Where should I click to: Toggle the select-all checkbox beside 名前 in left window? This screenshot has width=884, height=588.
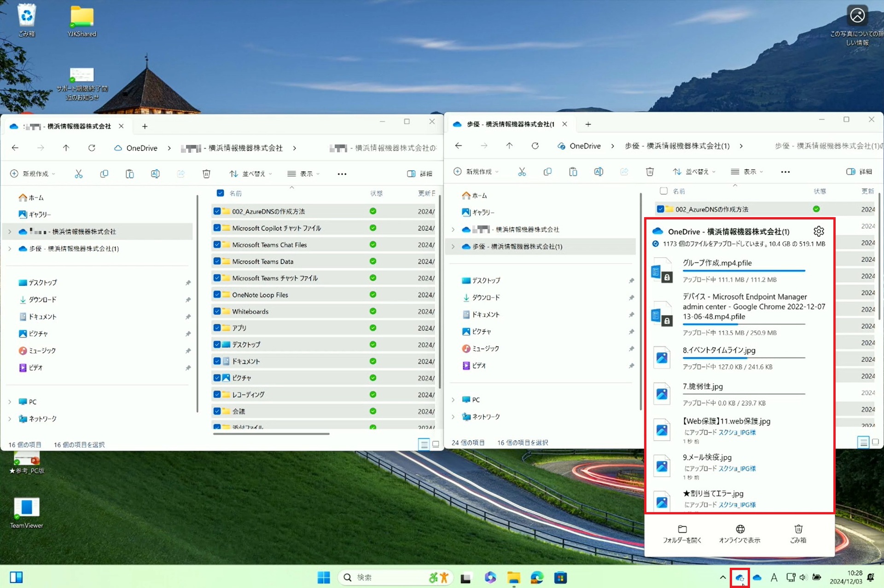[220, 193]
